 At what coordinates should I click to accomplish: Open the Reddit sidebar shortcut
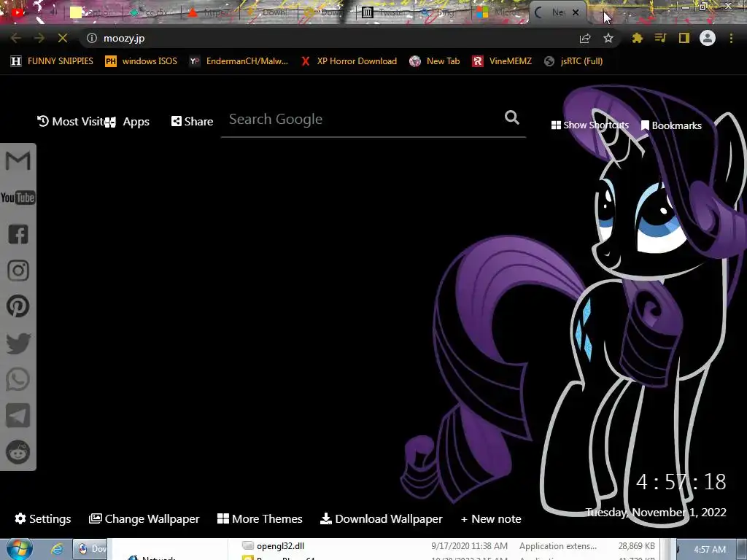(18, 452)
